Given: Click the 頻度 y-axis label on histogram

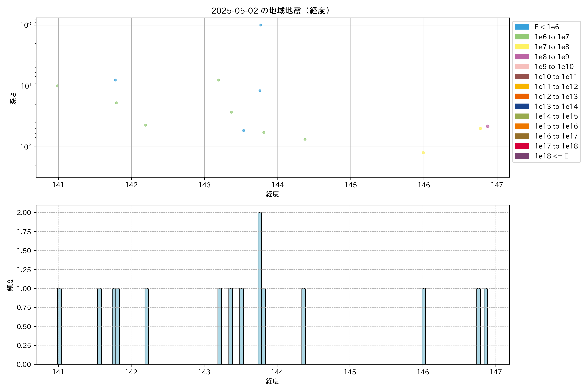Looking at the screenshot, I should pyautogui.click(x=10, y=285).
